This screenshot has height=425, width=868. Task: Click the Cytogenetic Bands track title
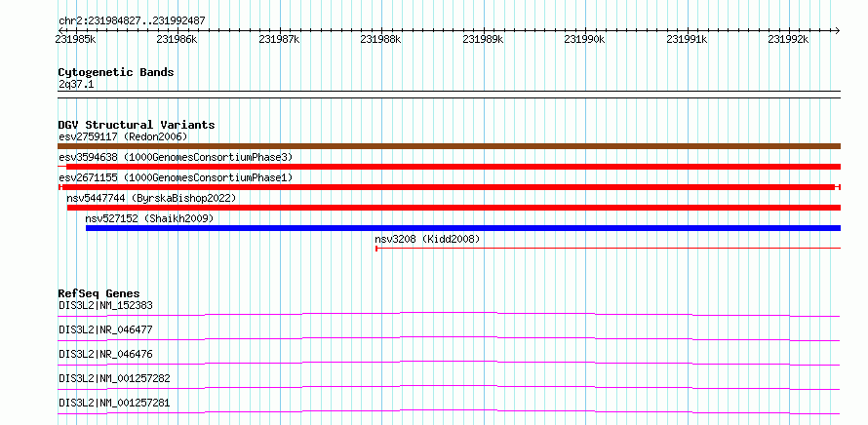(116, 72)
